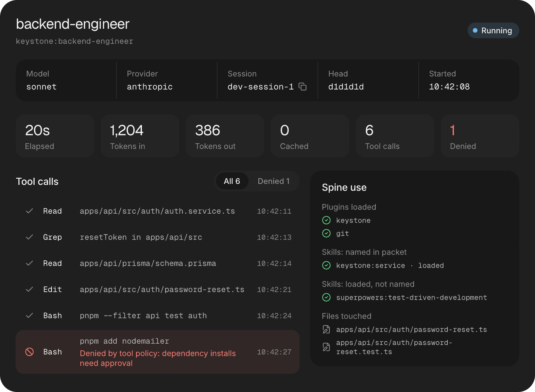Click the checkmark beside keystone:service skill
The image size is (535, 392).
coord(326,265)
